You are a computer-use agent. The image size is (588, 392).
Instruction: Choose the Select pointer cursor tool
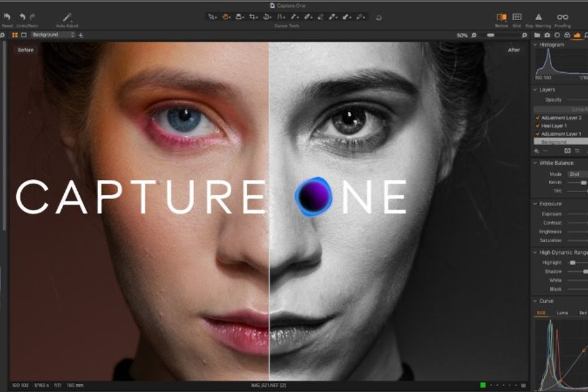coord(212,17)
